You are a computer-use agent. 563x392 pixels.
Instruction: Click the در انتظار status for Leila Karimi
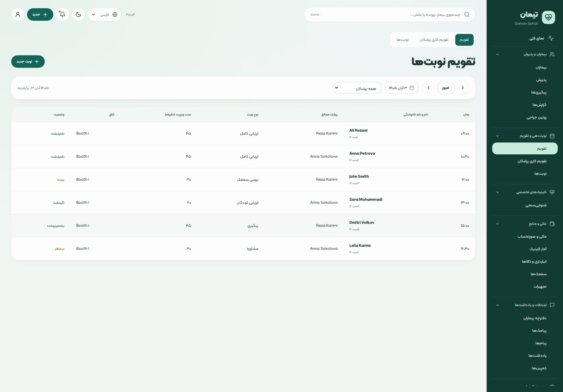click(60, 249)
